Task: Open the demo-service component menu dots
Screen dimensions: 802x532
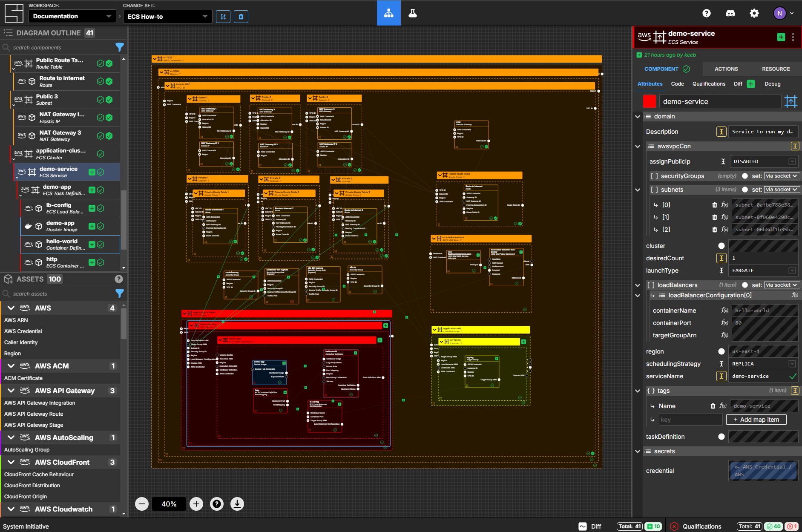Action: tap(793, 37)
